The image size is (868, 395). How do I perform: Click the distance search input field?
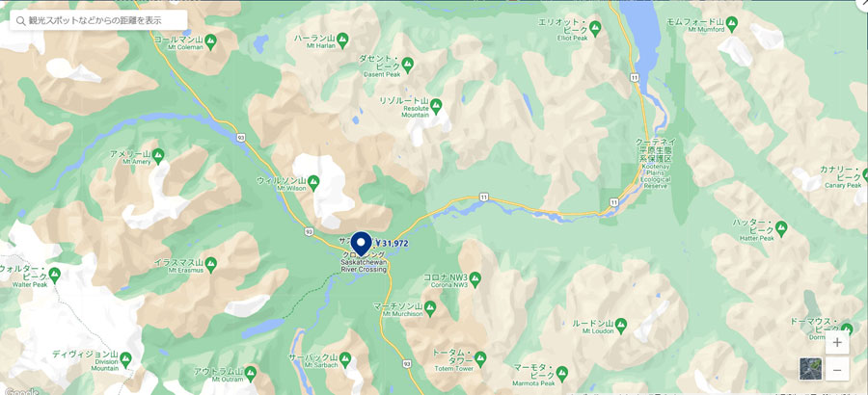click(98, 20)
